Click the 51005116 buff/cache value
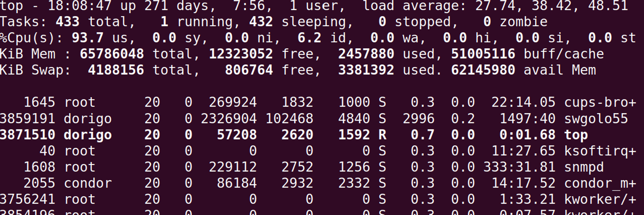 (x=483, y=54)
